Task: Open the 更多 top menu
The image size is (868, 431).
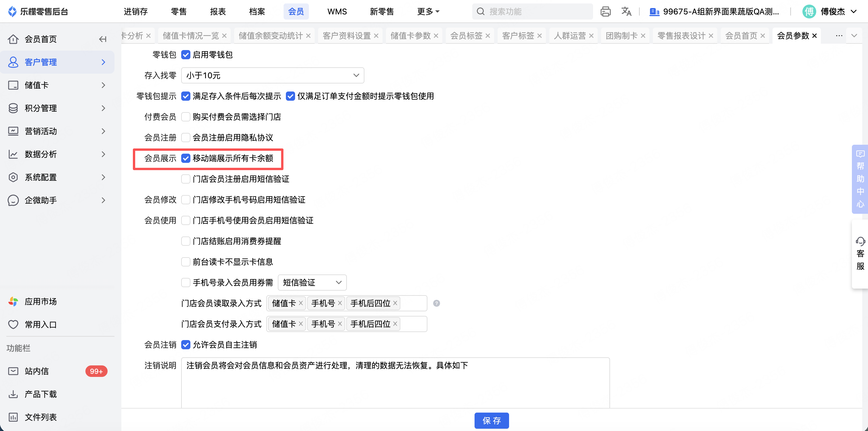Action: (428, 12)
